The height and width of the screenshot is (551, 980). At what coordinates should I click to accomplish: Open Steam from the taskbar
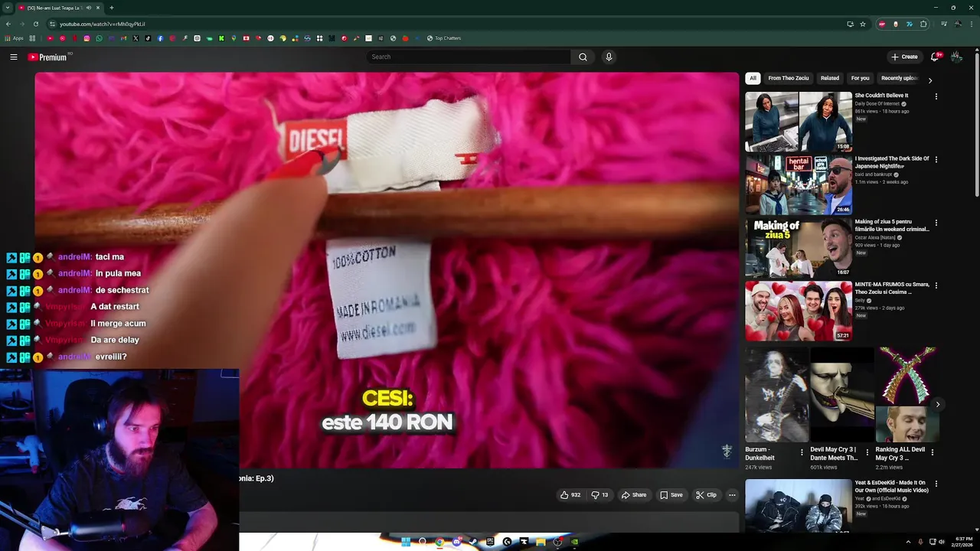[473, 542]
